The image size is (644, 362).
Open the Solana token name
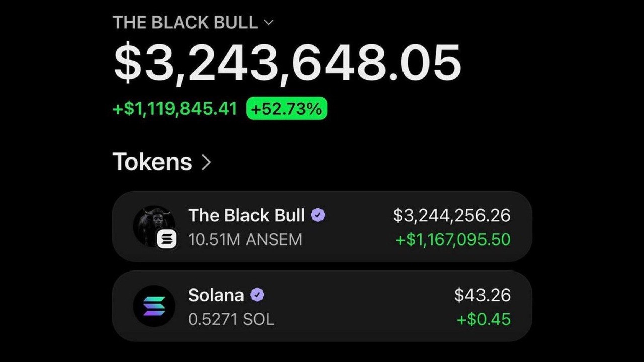point(216,295)
